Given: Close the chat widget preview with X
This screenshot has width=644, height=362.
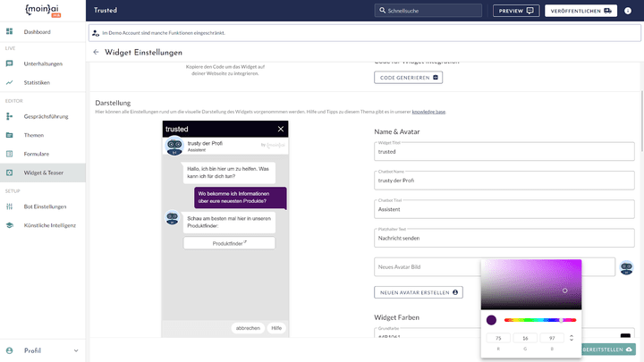Looking at the screenshot, I should tap(280, 129).
